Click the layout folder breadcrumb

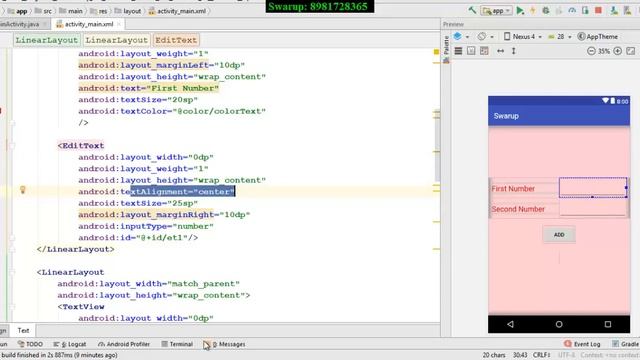coord(128,11)
